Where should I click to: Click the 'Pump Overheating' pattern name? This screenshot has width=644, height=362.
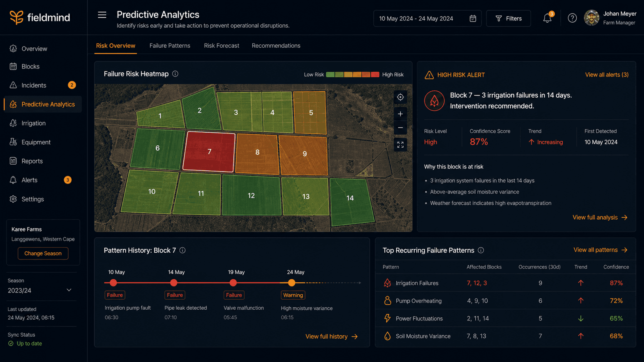point(419,301)
